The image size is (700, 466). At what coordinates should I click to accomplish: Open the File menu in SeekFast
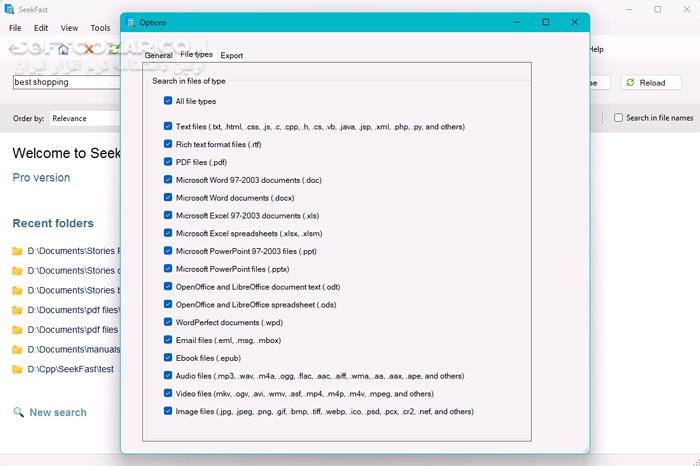point(15,28)
